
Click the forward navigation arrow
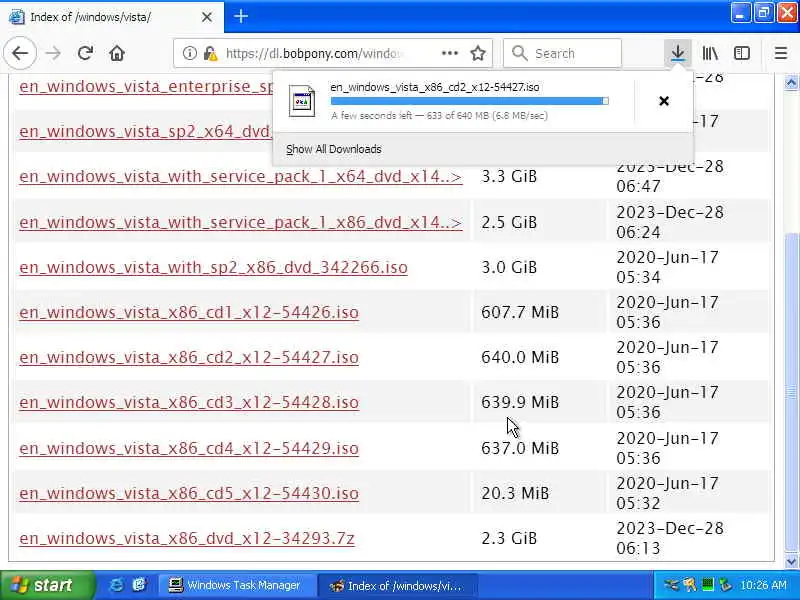point(53,53)
